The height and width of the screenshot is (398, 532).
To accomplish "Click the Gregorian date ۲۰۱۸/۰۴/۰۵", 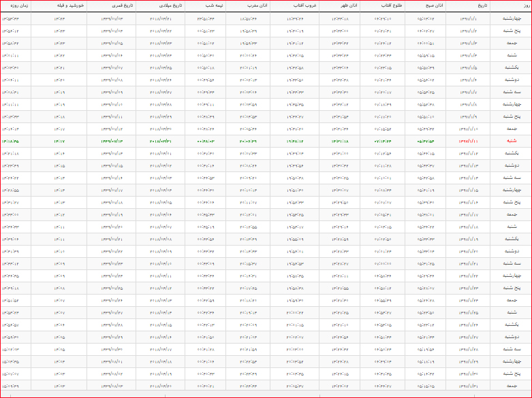I will point(161,202).
